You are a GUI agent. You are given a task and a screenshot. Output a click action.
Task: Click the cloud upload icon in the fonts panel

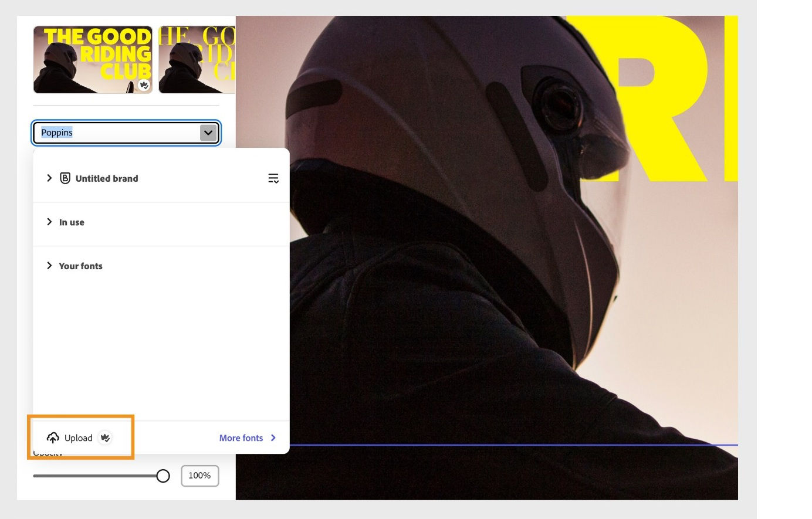53,437
